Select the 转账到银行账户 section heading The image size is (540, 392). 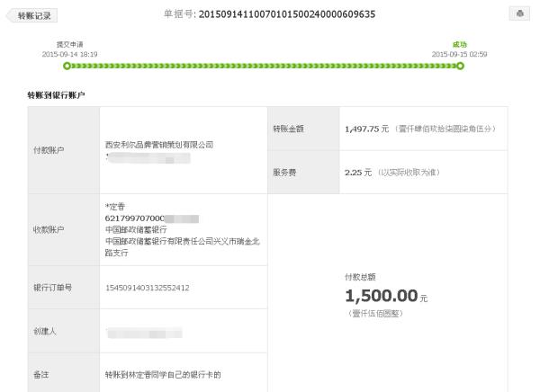coord(56,95)
